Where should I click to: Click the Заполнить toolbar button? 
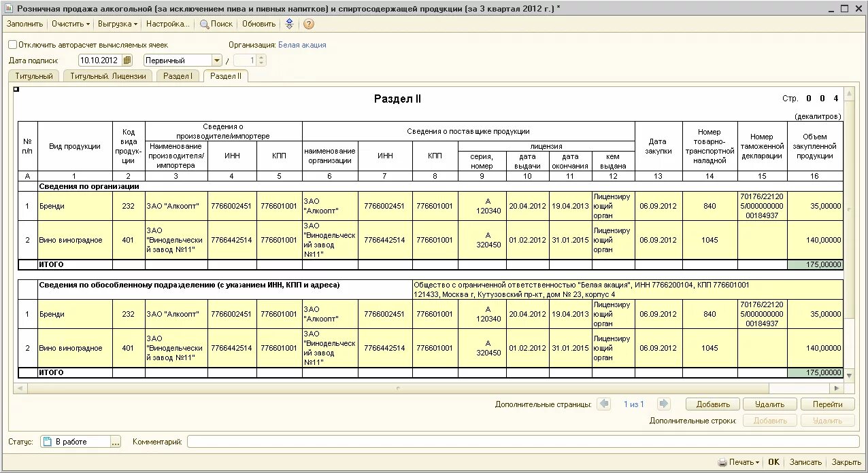tap(24, 24)
